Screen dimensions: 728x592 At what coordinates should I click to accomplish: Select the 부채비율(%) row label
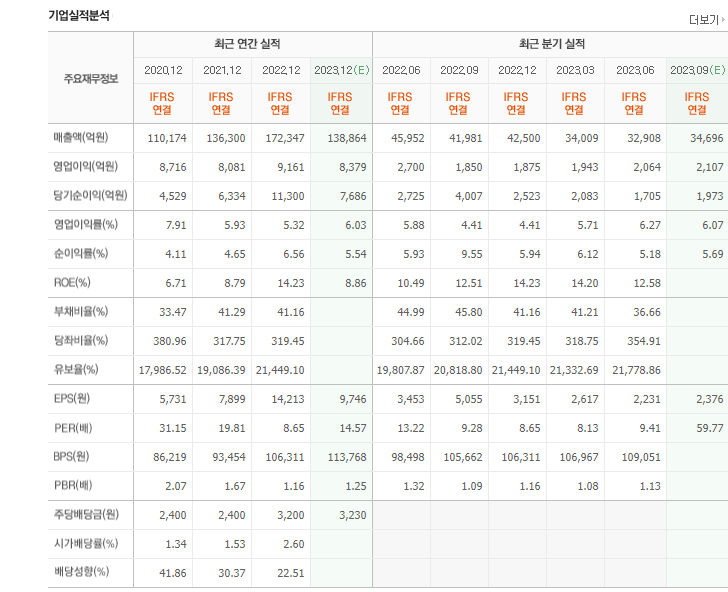(x=81, y=311)
